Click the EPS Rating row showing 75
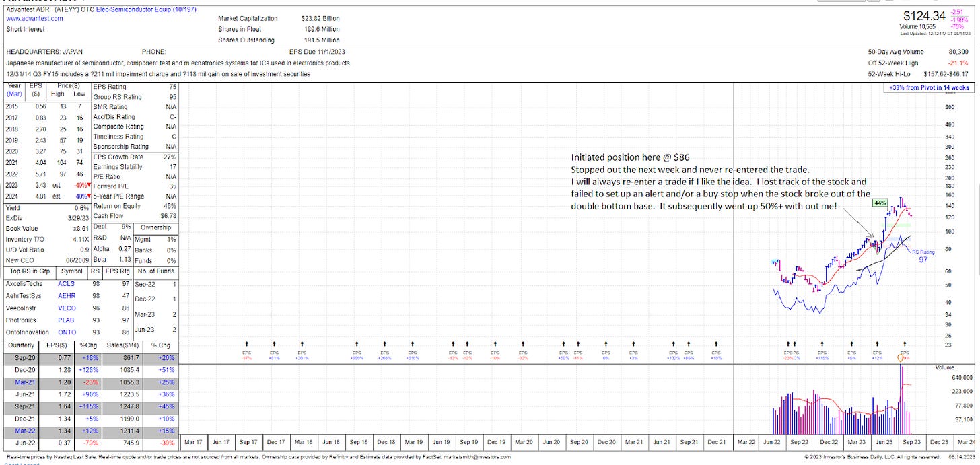The width and height of the screenshot is (980, 465). pyautogui.click(x=133, y=87)
